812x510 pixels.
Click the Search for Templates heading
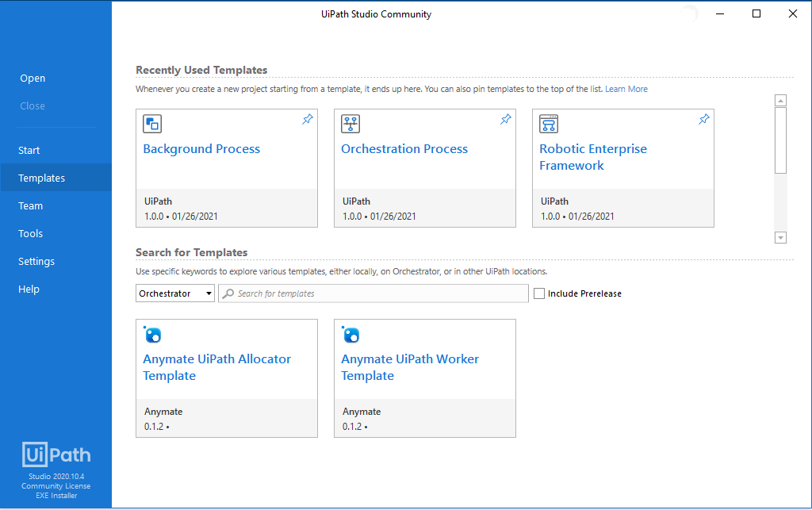point(192,253)
